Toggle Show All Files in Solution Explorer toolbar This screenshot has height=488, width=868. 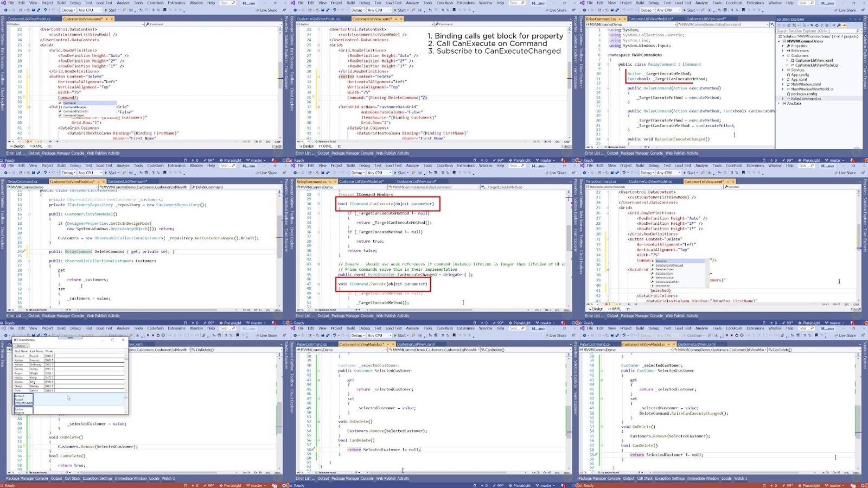(x=828, y=25)
